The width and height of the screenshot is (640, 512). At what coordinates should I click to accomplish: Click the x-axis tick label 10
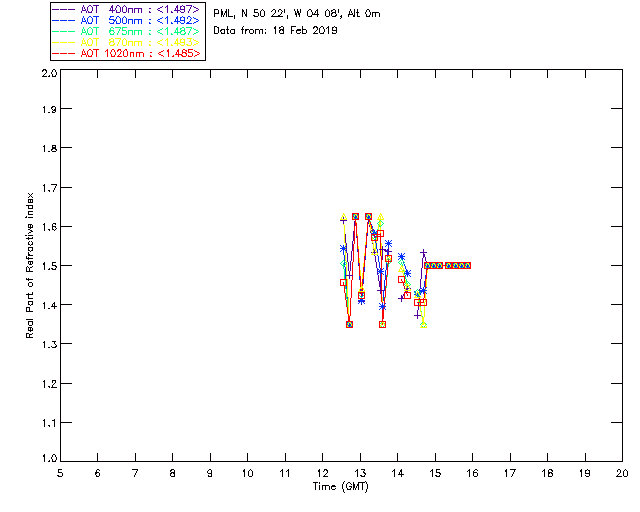point(247,473)
